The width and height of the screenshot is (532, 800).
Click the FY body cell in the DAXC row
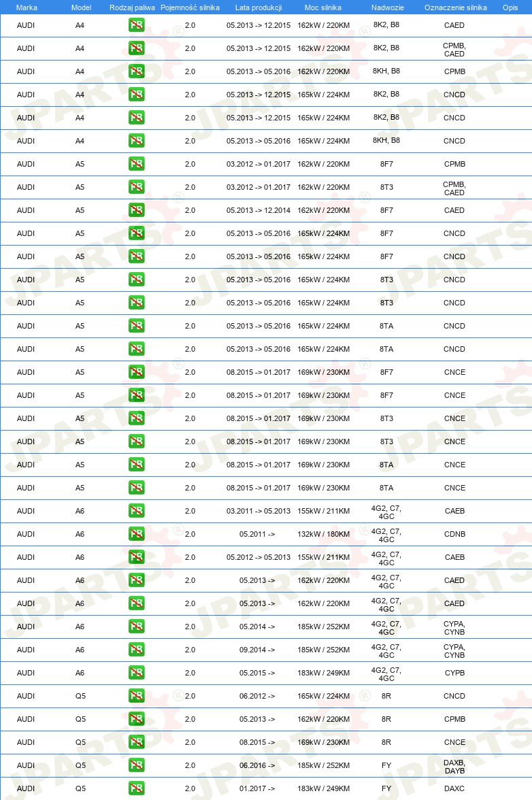[386, 788]
